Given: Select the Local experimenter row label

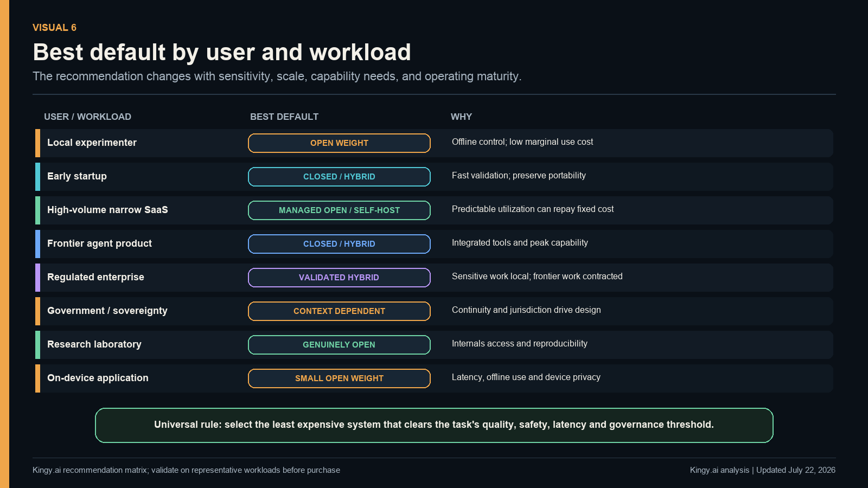Looking at the screenshot, I should 92,143.
